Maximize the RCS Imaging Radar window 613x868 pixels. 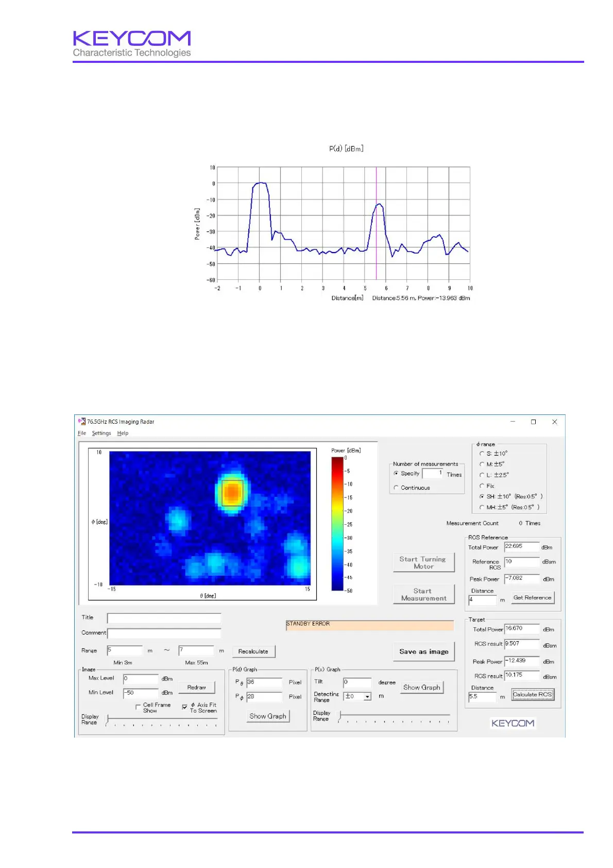pos(534,422)
